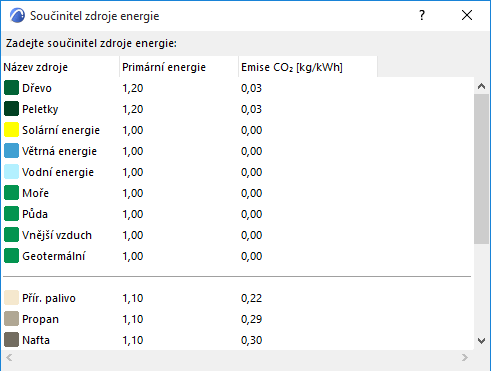The height and width of the screenshot is (371, 491).
Task: Click the light blue Vodní energie swatch
Action: (11, 172)
